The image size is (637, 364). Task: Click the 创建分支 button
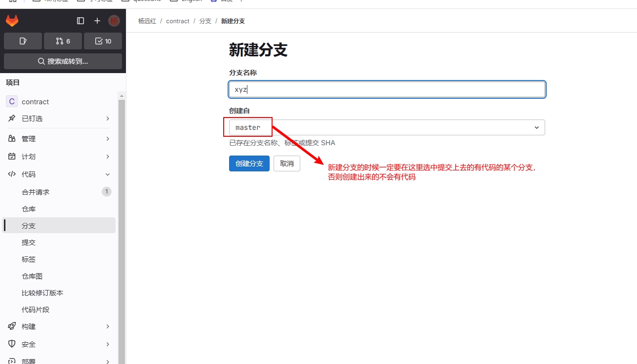tap(249, 163)
